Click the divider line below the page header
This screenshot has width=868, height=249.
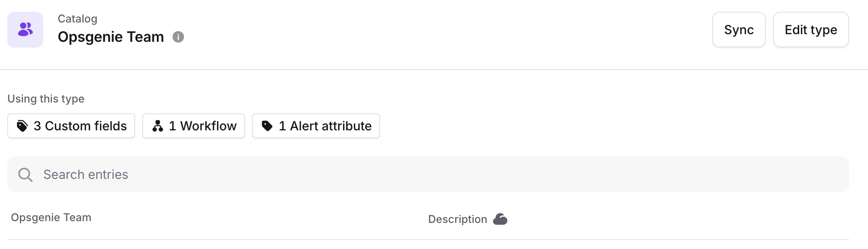point(434,70)
